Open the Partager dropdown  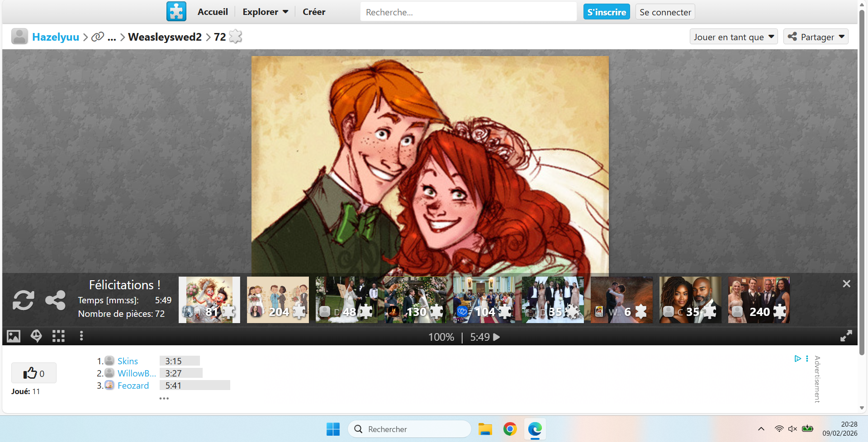pos(816,37)
